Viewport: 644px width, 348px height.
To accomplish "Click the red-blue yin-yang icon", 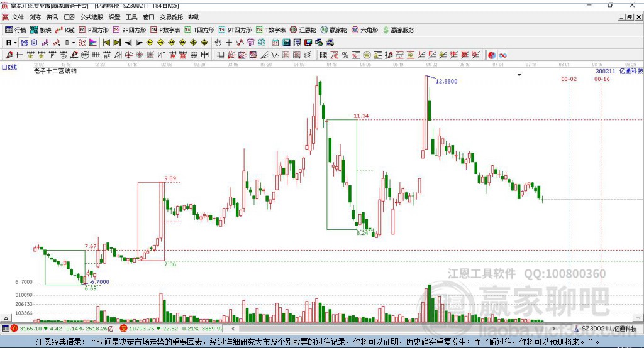I will (492, 55).
